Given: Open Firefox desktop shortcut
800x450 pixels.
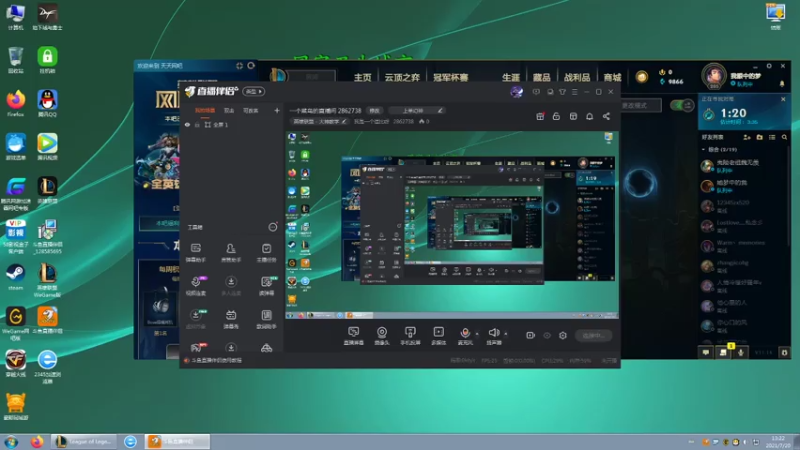Looking at the screenshot, I should pos(16,104).
